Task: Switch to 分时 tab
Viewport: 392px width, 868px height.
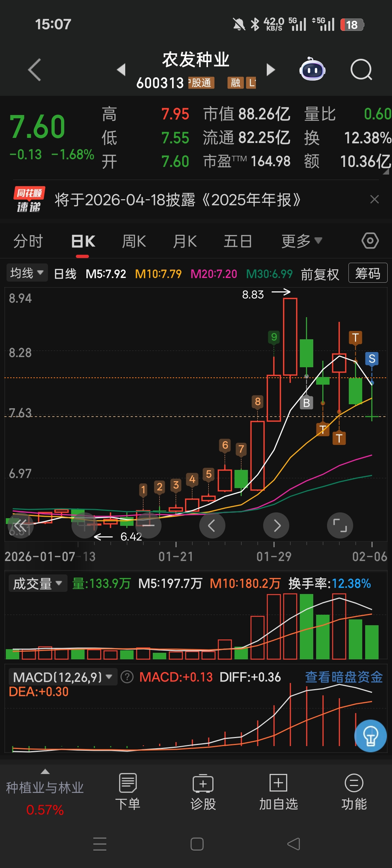Action: click(28, 241)
